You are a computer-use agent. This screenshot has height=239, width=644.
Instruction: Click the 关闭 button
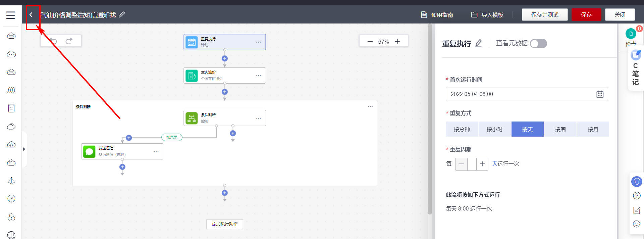pos(620,14)
